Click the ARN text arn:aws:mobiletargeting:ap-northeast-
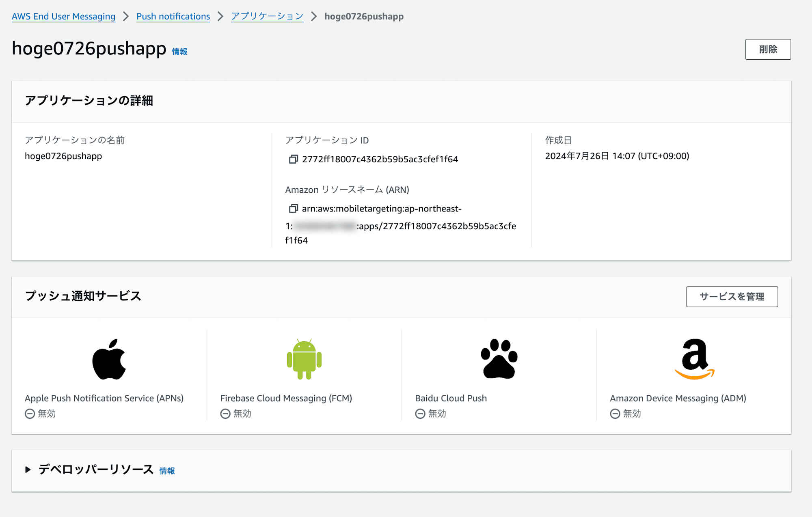Screen dimensions: 812x517 pyautogui.click(x=382, y=209)
